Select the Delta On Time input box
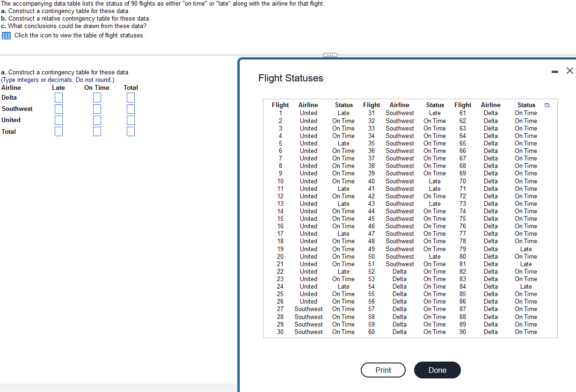This screenshot has width=576, height=392. coord(97,97)
